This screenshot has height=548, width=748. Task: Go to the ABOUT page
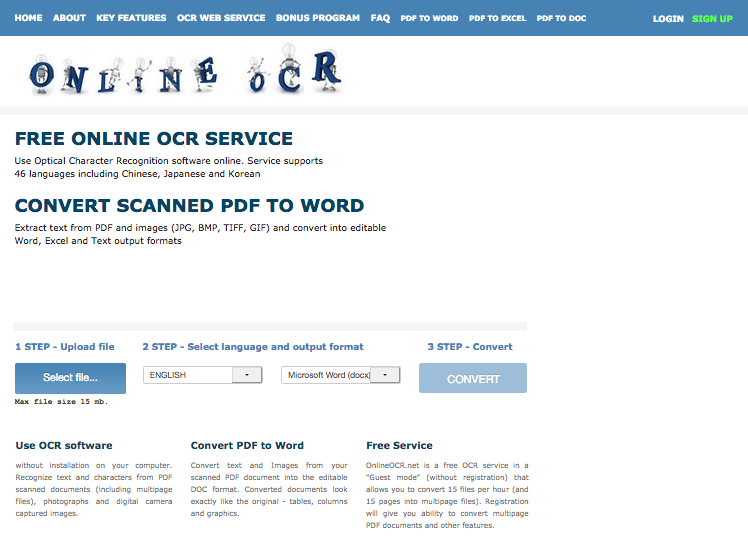(x=69, y=18)
